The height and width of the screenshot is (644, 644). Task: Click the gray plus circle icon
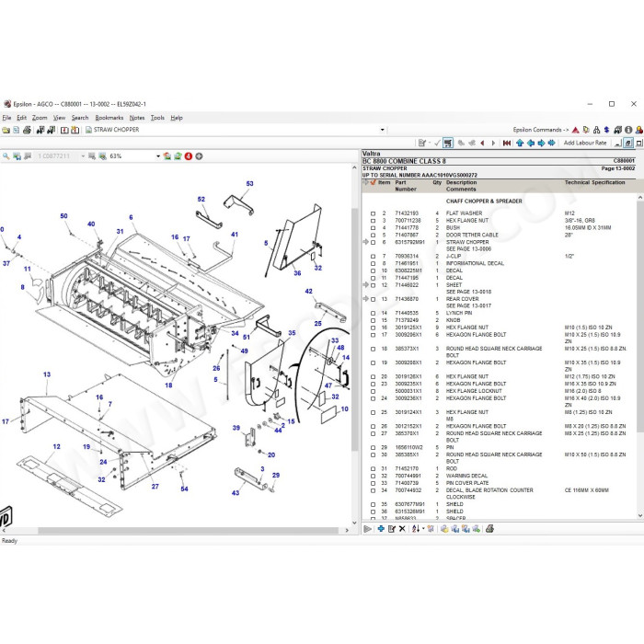tap(200, 156)
